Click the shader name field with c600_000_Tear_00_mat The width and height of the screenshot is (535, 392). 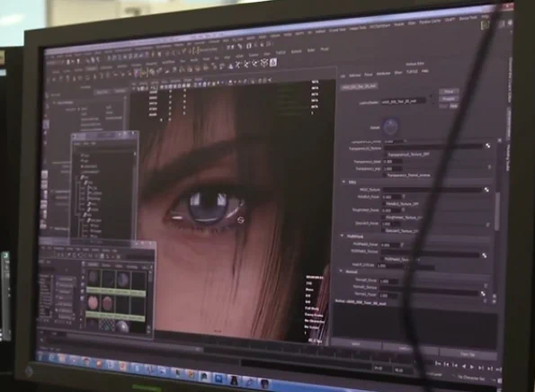click(403, 101)
